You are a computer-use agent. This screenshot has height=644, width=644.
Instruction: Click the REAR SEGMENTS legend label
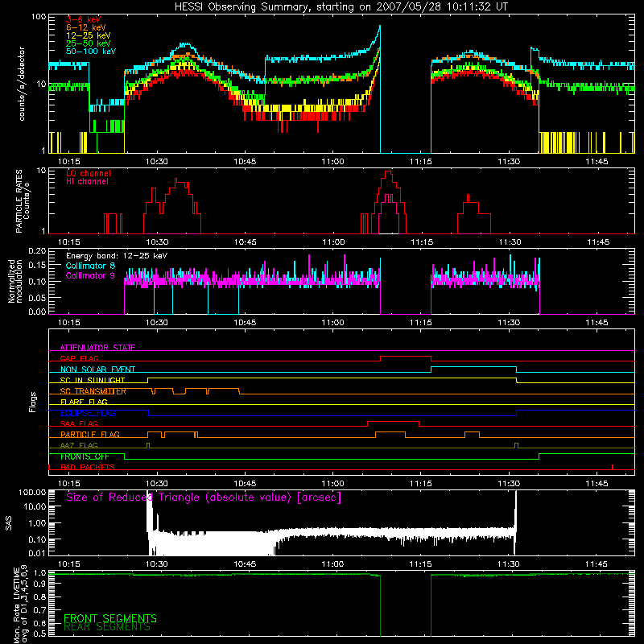coord(107,627)
